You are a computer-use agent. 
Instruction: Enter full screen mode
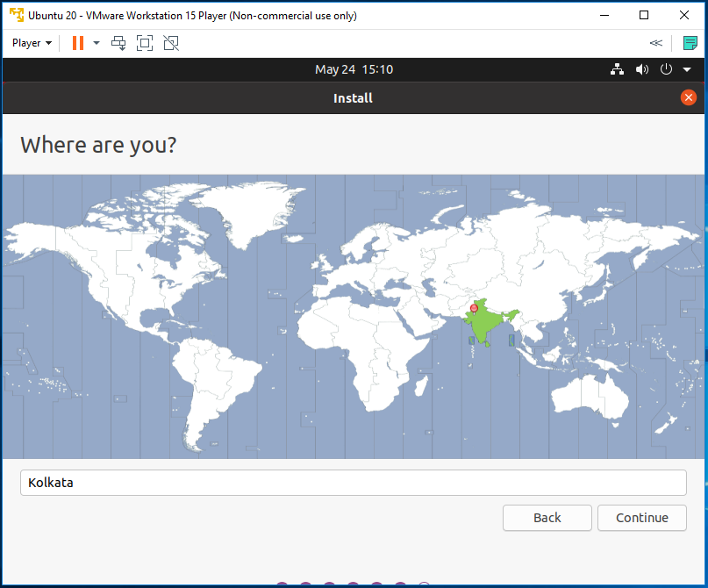click(x=145, y=43)
